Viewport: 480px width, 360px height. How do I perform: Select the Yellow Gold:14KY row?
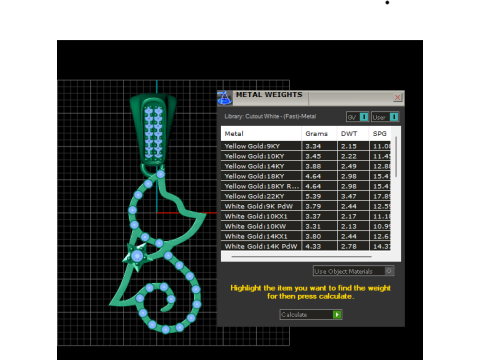point(306,166)
